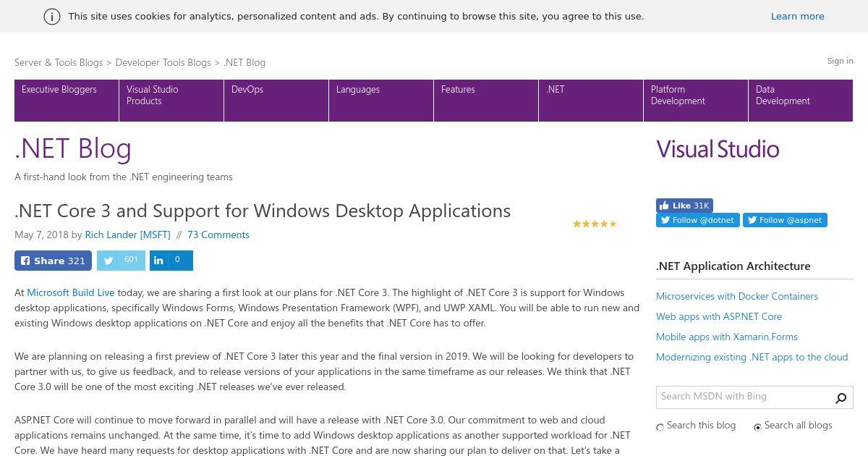Click the LinkedIn share button
Image resolution: width=868 pixels, height=456 pixels.
point(171,261)
